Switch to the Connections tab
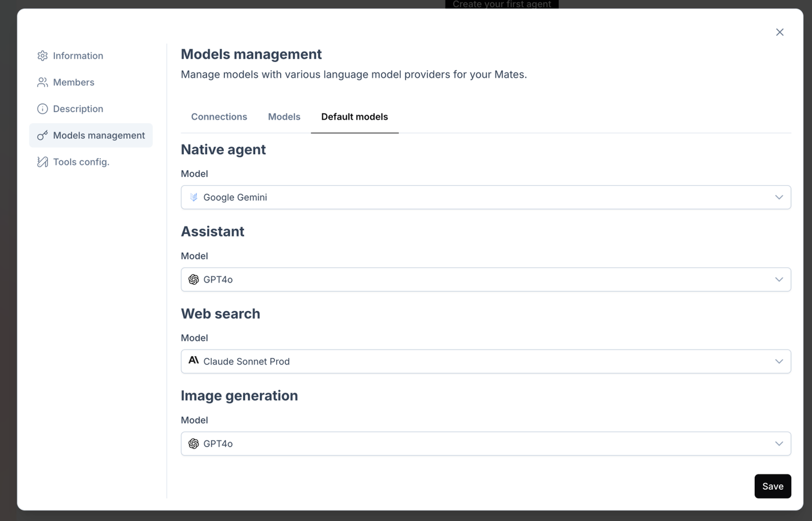This screenshot has width=812, height=521. [219, 117]
